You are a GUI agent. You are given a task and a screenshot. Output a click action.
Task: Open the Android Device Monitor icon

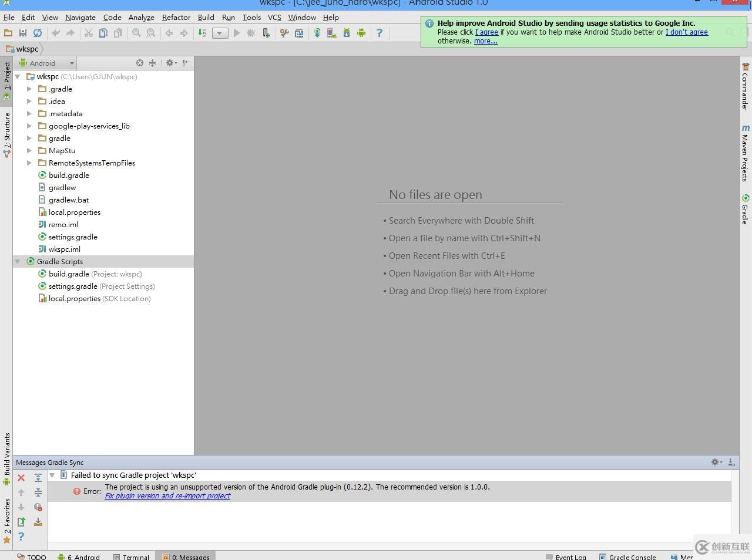(361, 33)
